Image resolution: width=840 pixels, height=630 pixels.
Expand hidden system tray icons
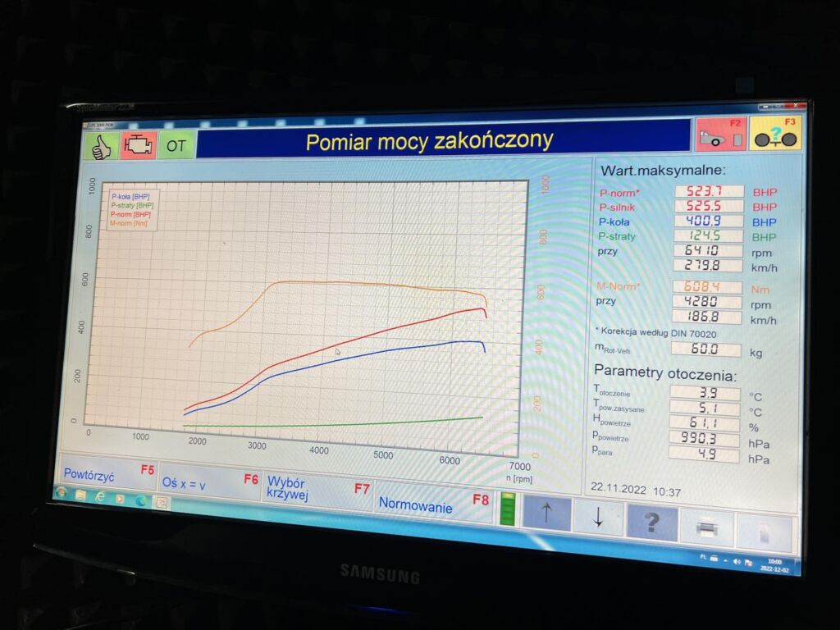click(x=726, y=561)
